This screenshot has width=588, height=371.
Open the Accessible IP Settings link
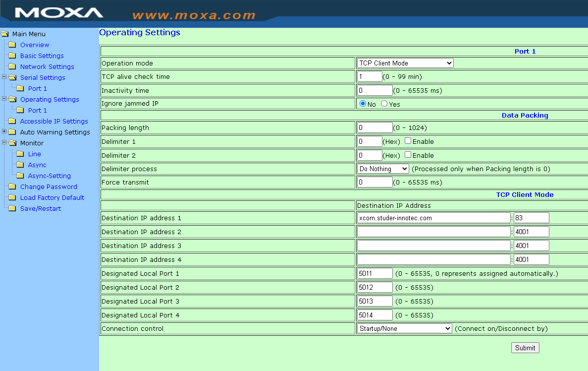coord(54,121)
